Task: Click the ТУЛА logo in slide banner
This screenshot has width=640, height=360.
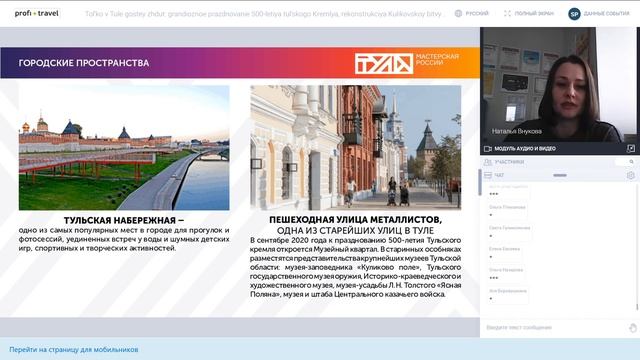Action: [384, 64]
